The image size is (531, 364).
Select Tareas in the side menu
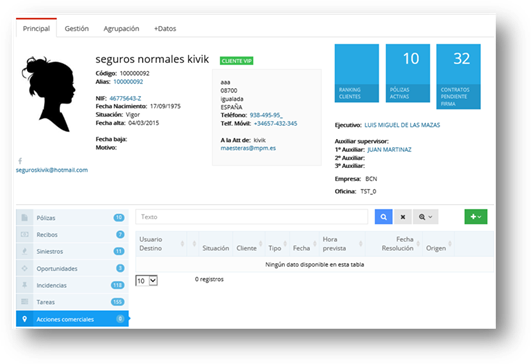pos(72,302)
